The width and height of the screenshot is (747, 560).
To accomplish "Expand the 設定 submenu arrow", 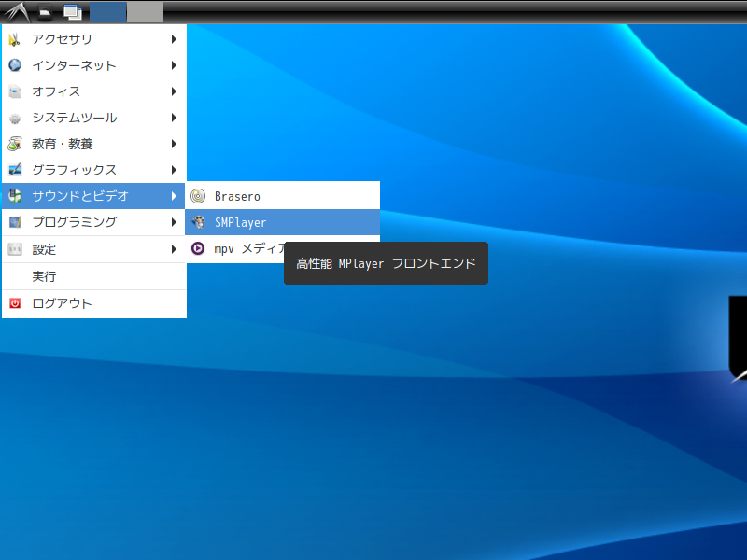I will 174,249.
